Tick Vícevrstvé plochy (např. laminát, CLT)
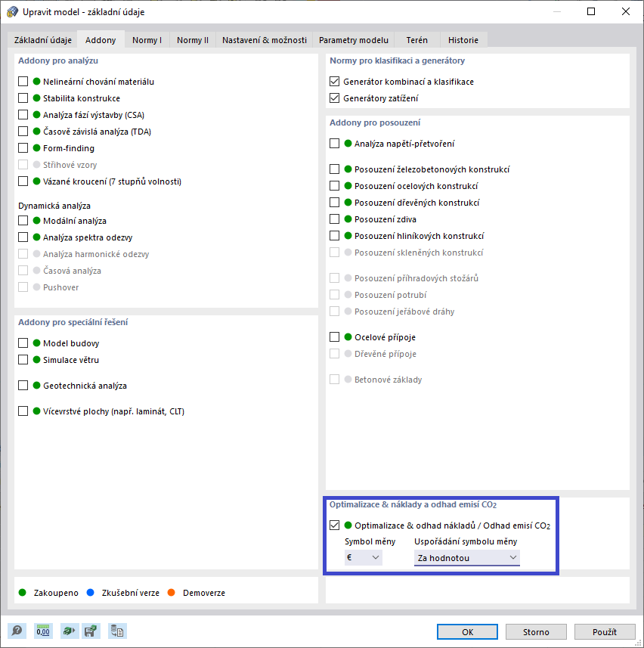 click(x=23, y=411)
